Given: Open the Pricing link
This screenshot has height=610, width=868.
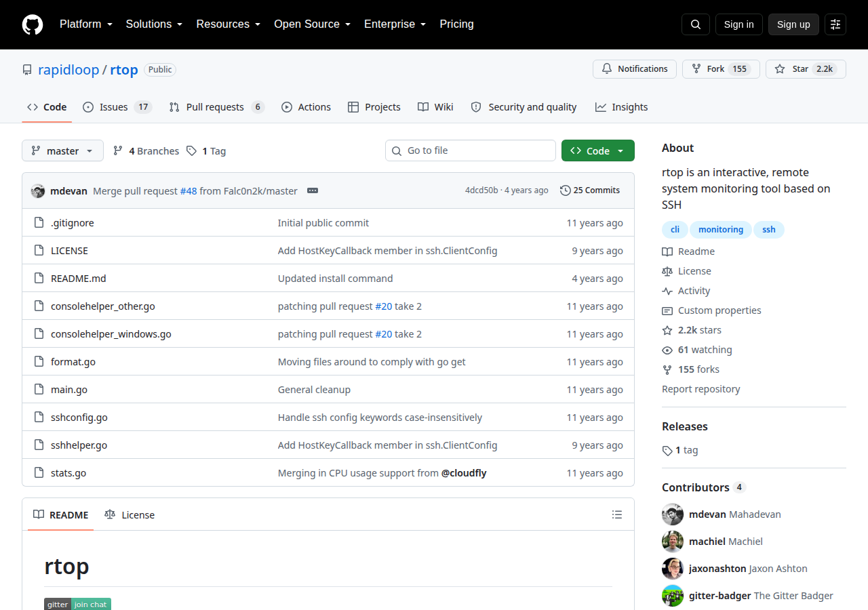Looking at the screenshot, I should [457, 24].
